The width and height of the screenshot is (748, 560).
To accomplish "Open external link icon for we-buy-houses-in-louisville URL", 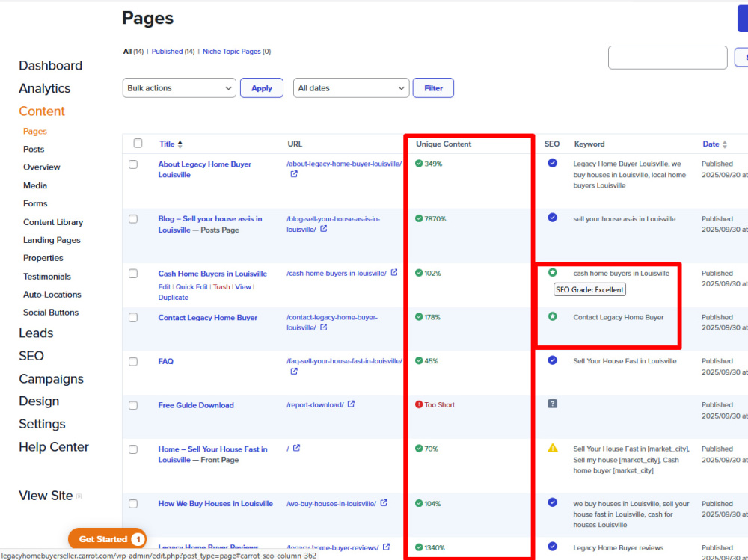I will tap(384, 502).
